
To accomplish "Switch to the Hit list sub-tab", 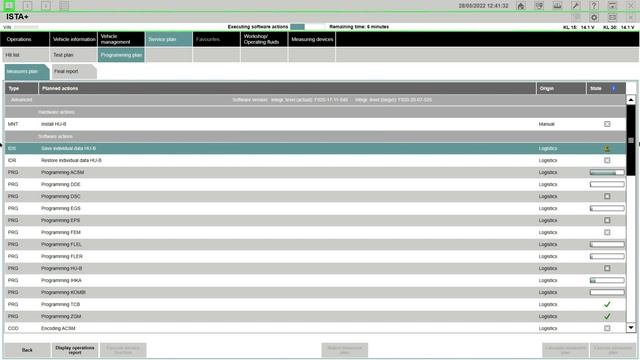I will point(25,55).
